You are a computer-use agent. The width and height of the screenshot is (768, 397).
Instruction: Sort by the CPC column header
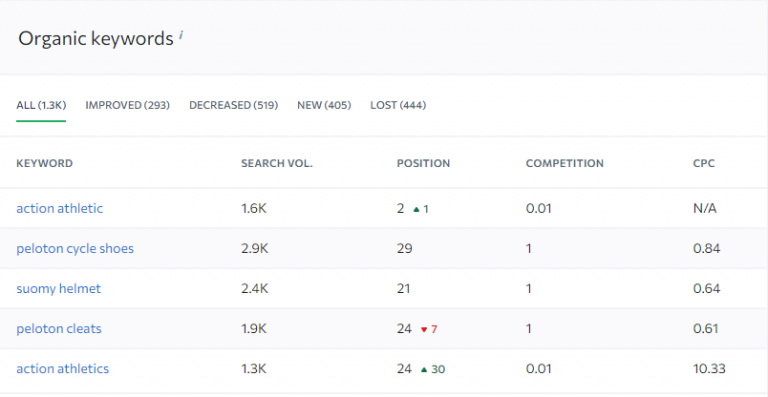click(704, 163)
